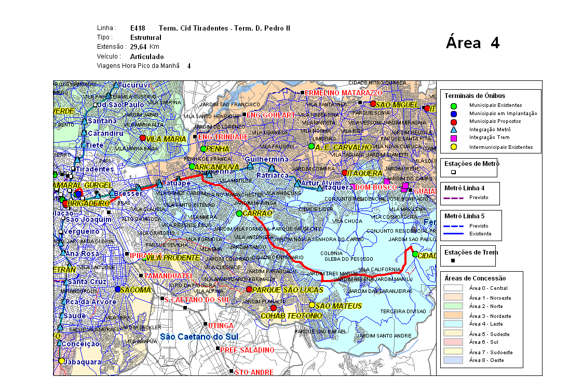The image size is (569, 392).
Task: Select the train station square at S. CAETANO DO SUL
Action: tap(162, 299)
